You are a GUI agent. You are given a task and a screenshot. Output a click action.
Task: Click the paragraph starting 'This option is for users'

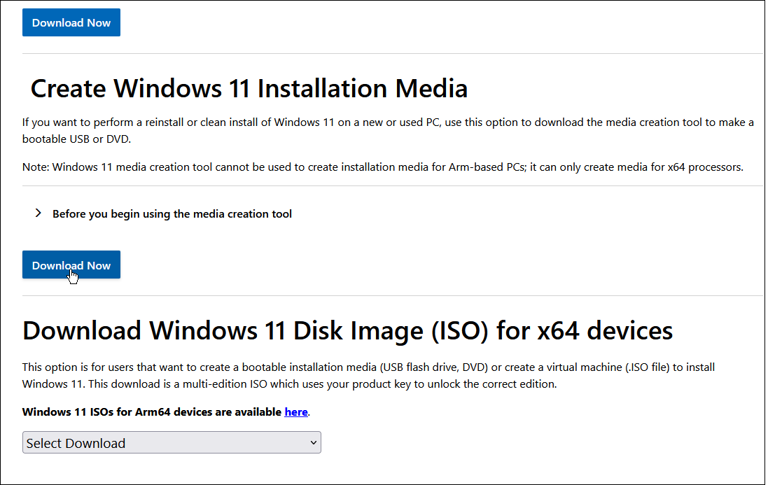pos(368,375)
